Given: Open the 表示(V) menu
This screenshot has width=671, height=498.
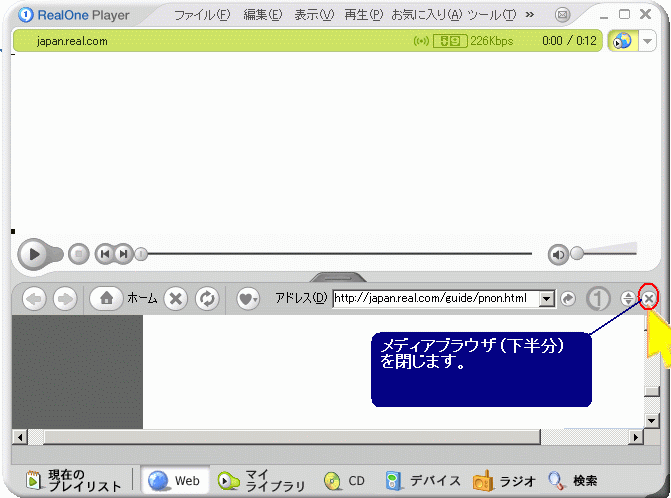Looking at the screenshot, I should tap(314, 15).
